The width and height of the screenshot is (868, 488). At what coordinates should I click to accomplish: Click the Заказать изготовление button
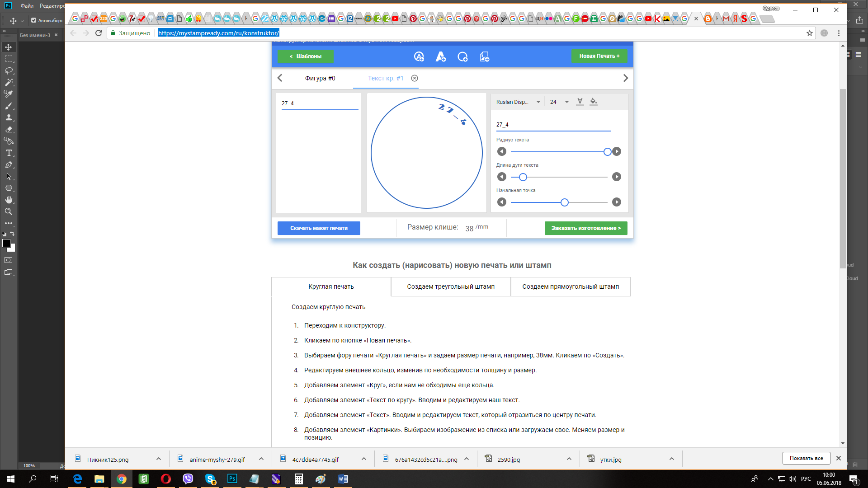tap(586, 228)
